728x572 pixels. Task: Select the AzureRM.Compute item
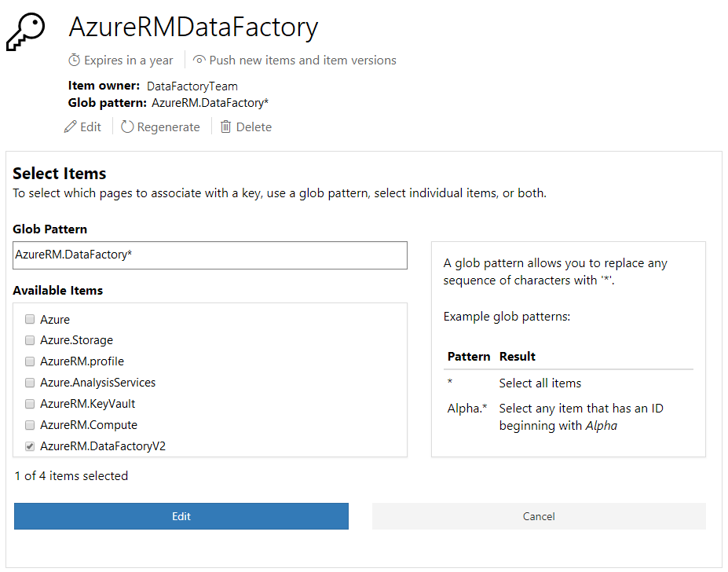[x=29, y=424]
